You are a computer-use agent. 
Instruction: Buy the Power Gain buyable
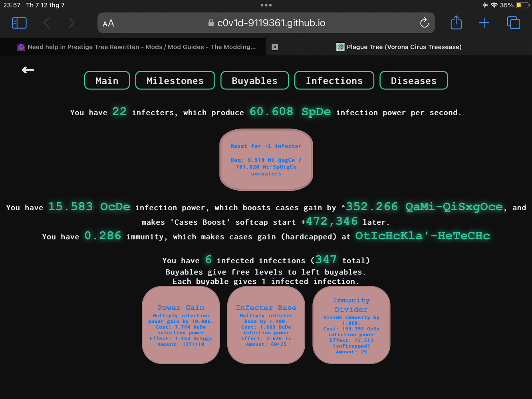[x=181, y=325]
